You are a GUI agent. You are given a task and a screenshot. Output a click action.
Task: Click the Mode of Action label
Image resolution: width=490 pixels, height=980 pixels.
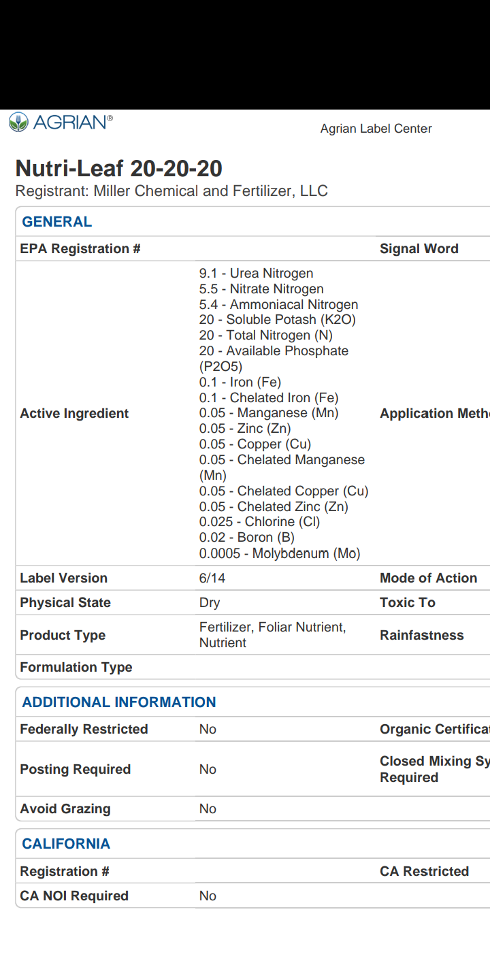(428, 578)
